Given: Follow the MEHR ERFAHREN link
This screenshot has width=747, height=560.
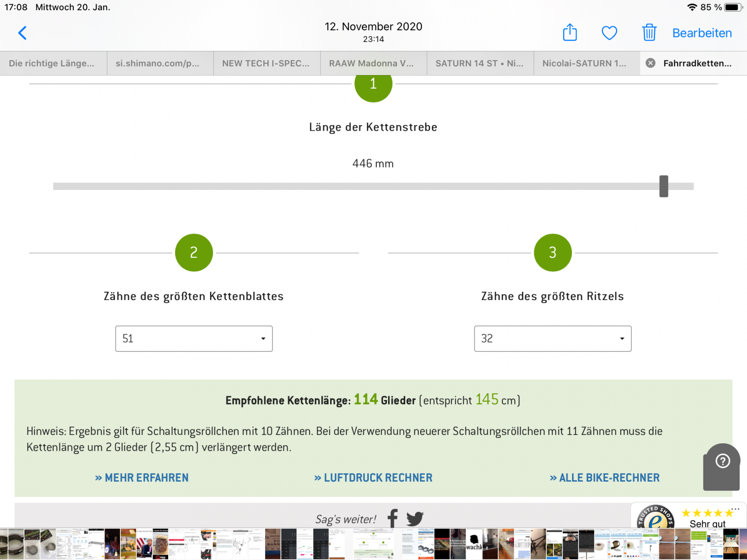Looking at the screenshot, I should [142, 478].
